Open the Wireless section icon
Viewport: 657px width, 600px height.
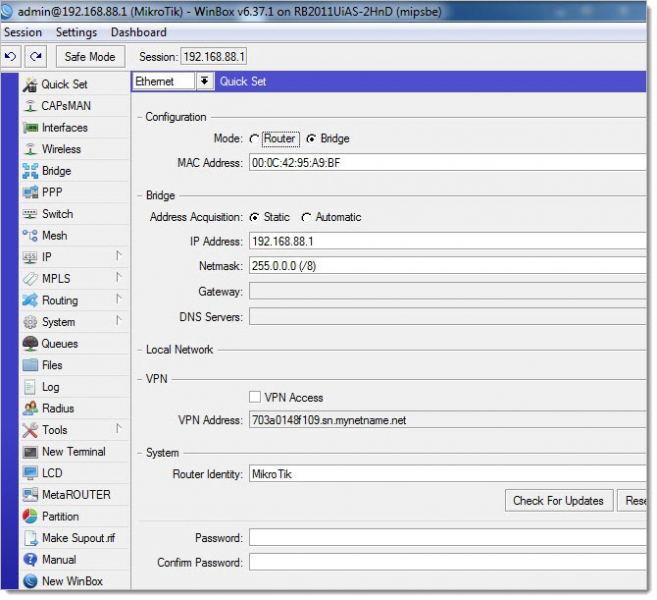(x=30, y=149)
